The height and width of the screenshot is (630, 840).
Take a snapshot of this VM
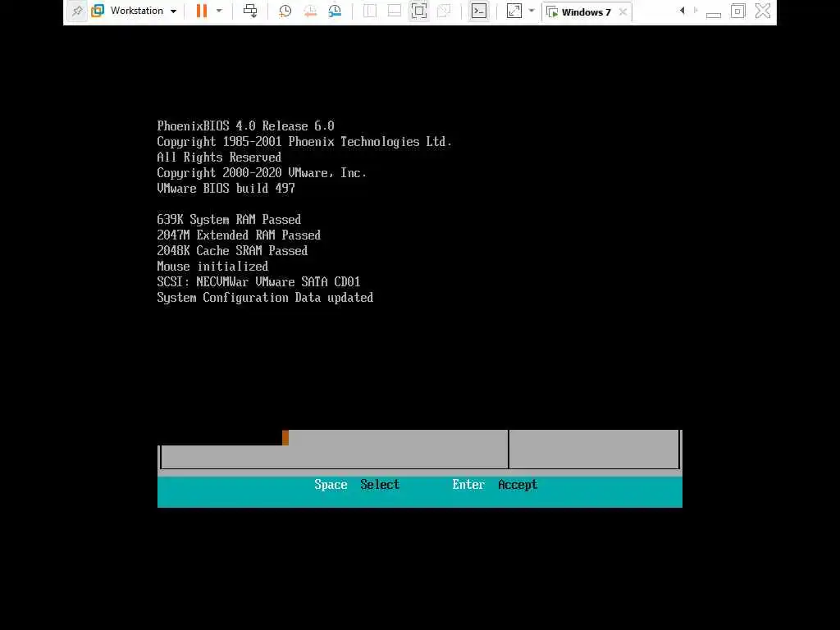[285, 11]
